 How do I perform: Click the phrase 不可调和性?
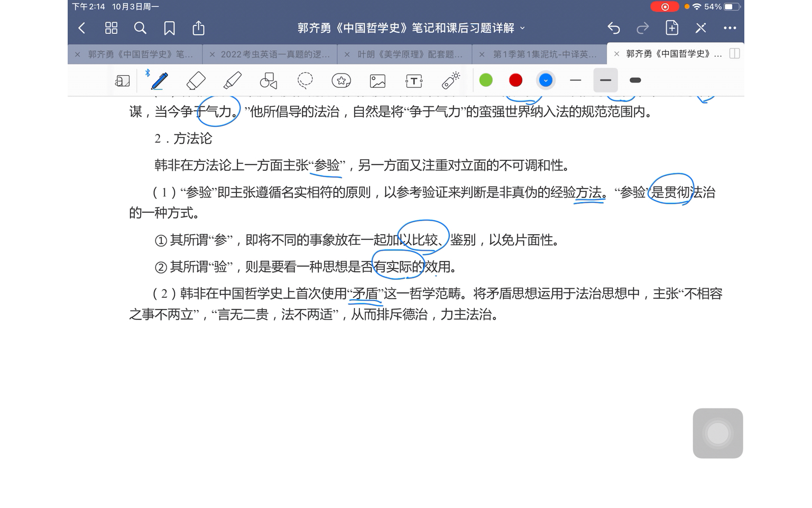coord(531,166)
